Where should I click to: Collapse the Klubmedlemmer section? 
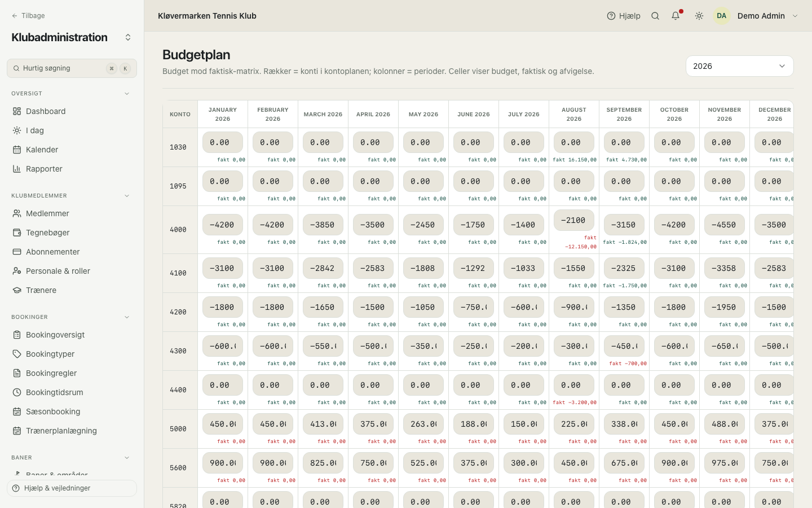(x=127, y=196)
